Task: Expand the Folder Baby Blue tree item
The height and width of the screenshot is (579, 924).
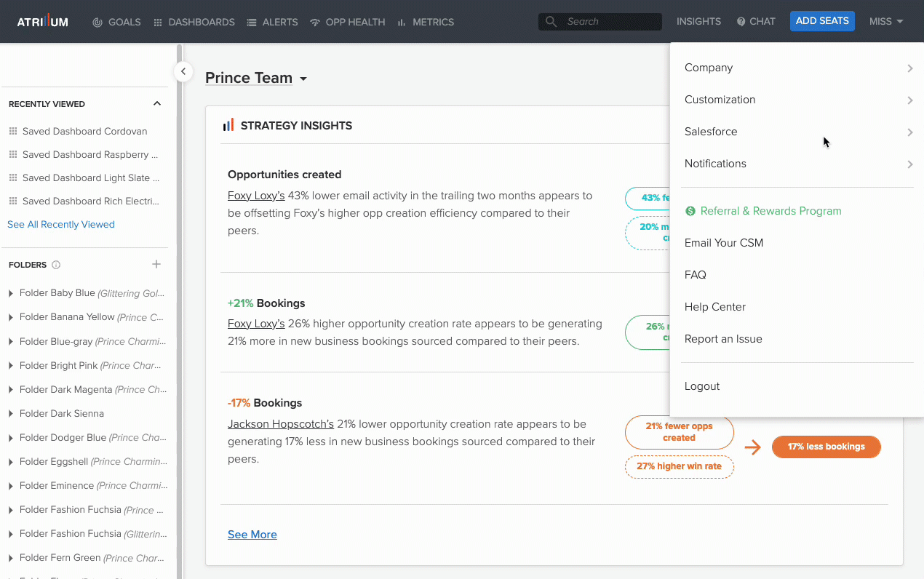Action: tap(10, 292)
